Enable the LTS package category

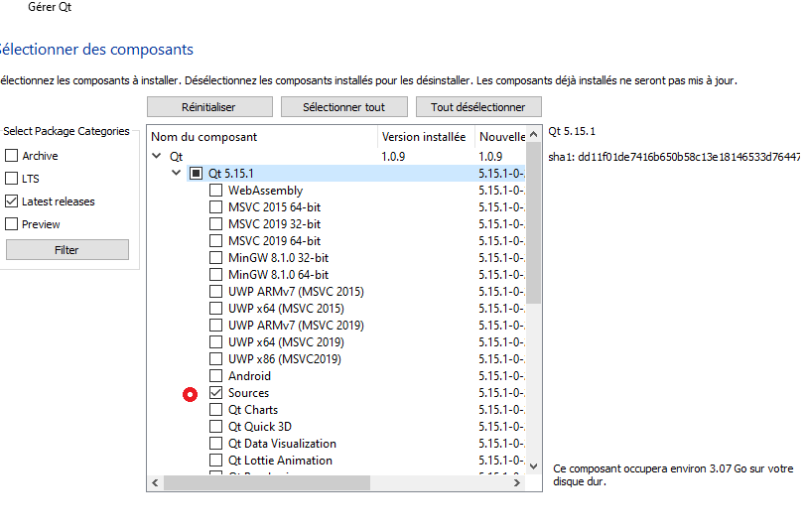pyautogui.click(x=12, y=179)
